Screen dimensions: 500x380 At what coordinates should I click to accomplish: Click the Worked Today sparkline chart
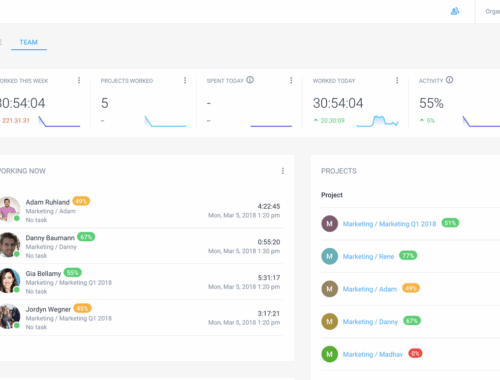point(377,121)
